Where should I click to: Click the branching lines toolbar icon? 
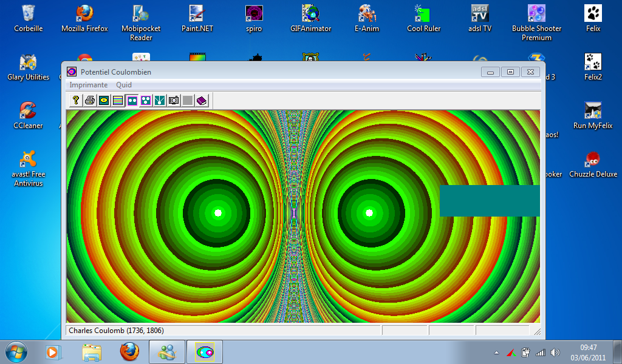[160, 101]
